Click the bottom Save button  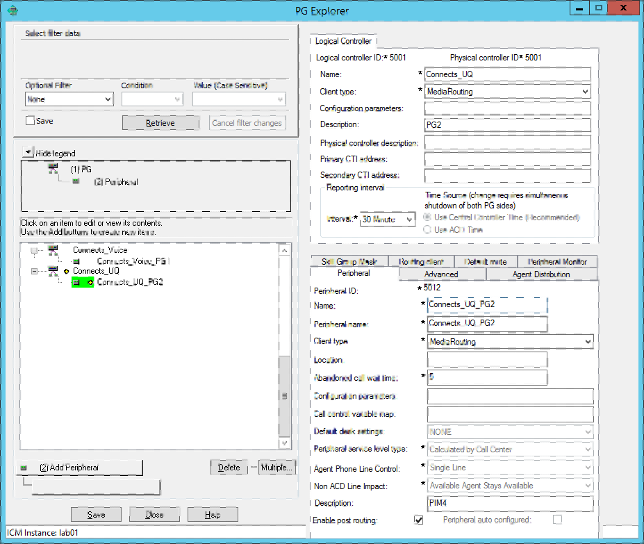96,514
